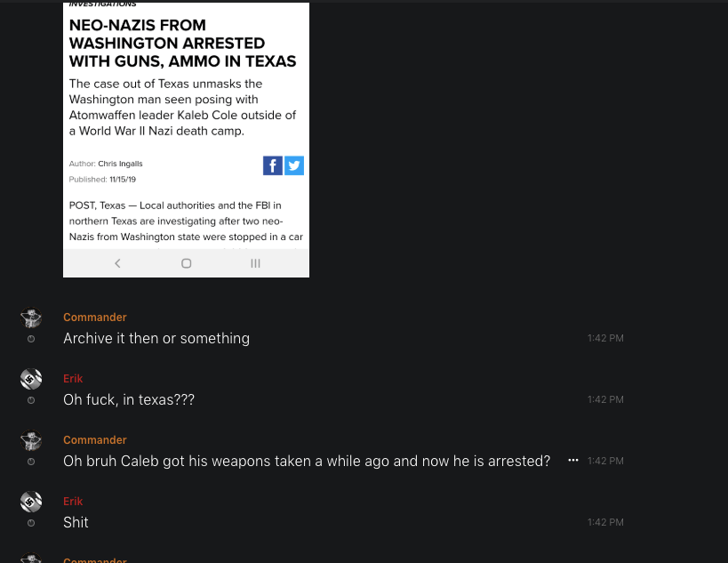
Task: Tap the Android home button icon
Action: point(186,263)
